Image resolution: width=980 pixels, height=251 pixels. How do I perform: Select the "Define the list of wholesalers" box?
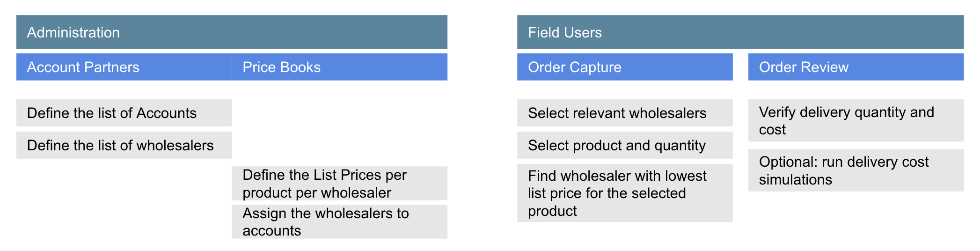124,145
